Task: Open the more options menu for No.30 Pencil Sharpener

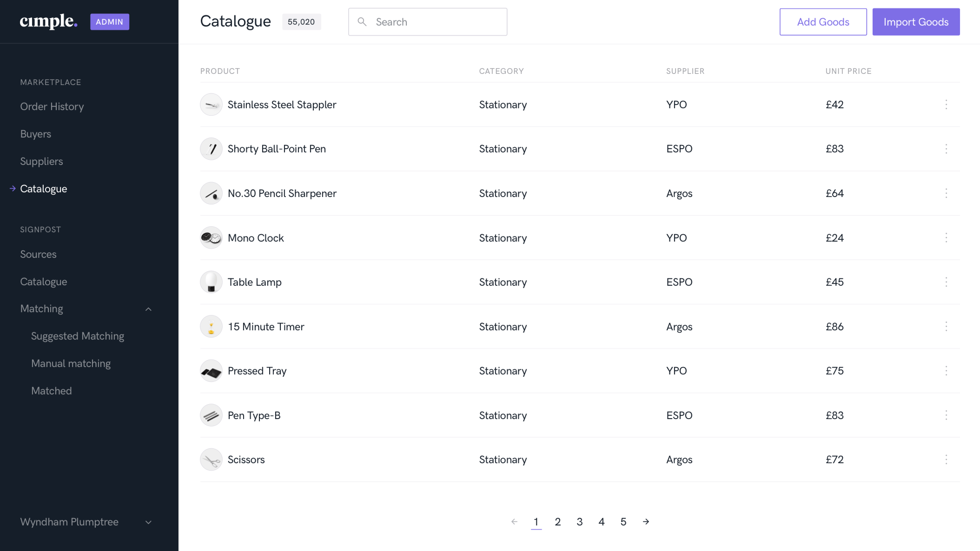Action: tap(946, 193)
